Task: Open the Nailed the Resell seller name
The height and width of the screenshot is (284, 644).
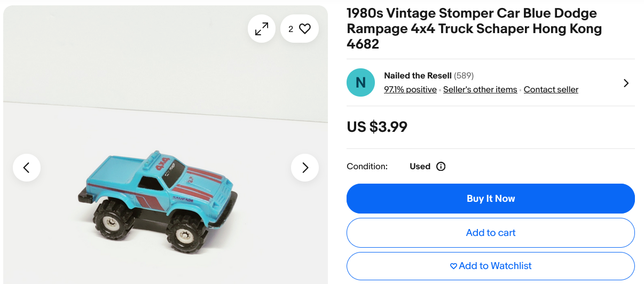Action: [418, 76]
